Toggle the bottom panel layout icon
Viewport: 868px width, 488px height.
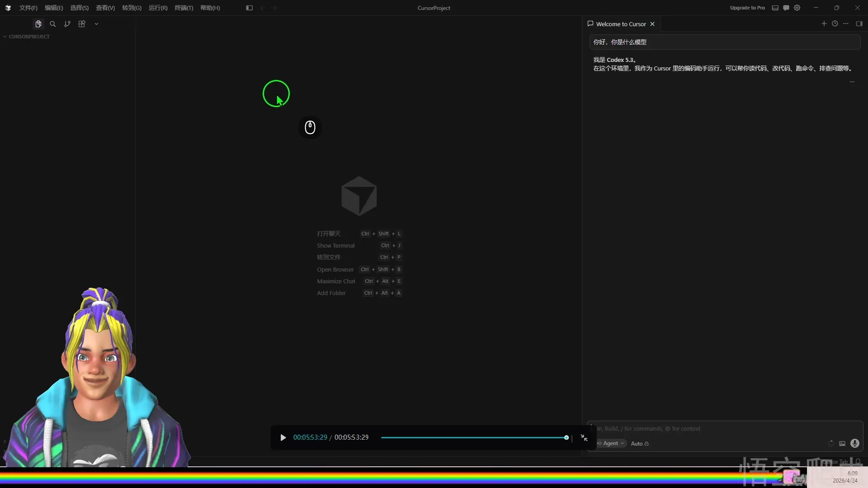click(x=775, y=8)
